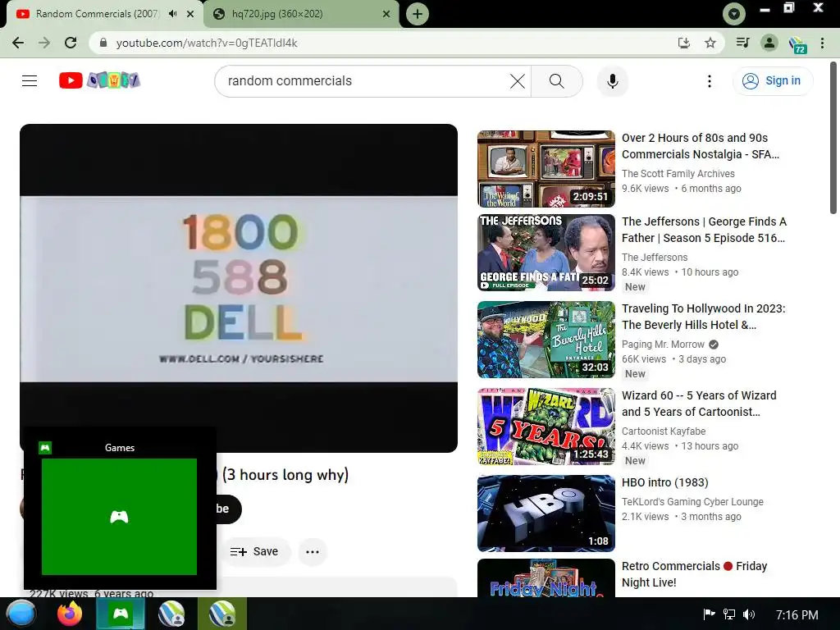
Task: Click the 7:16 PM clock
Action: (x=797, y=614)
